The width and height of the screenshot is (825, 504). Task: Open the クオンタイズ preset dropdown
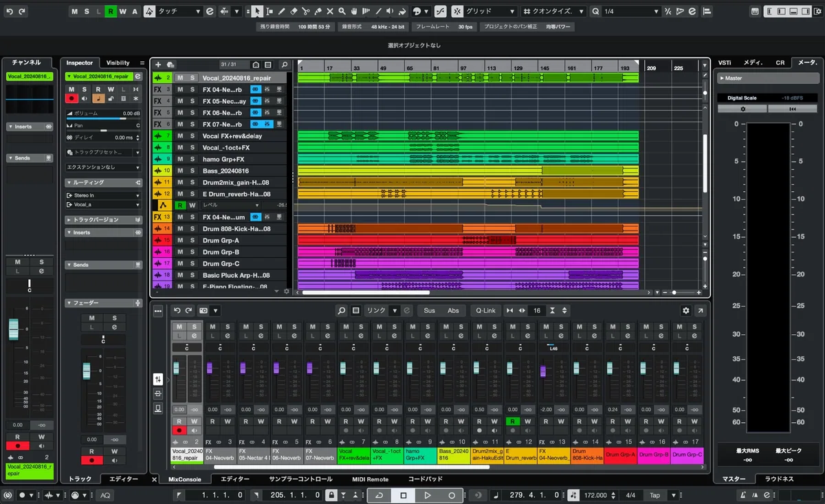[x=553, y=12]
